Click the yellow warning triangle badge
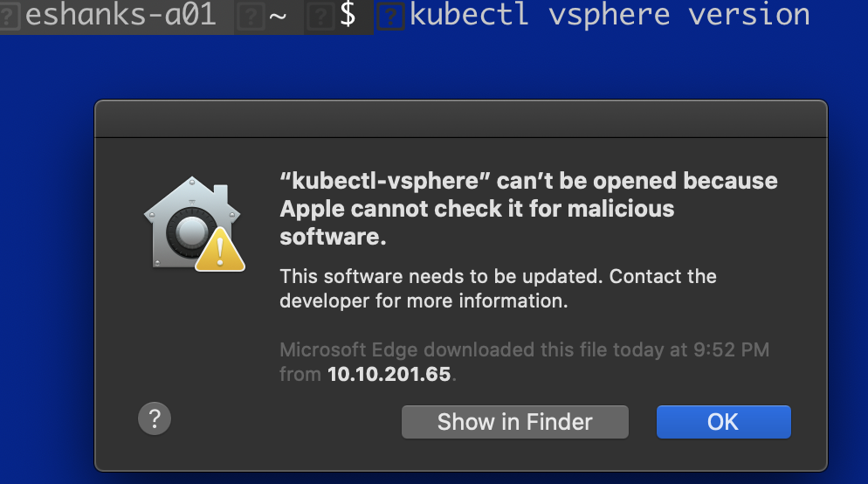Image resolution: width=868 pixels, height=484 pixels. coord(219,252)
